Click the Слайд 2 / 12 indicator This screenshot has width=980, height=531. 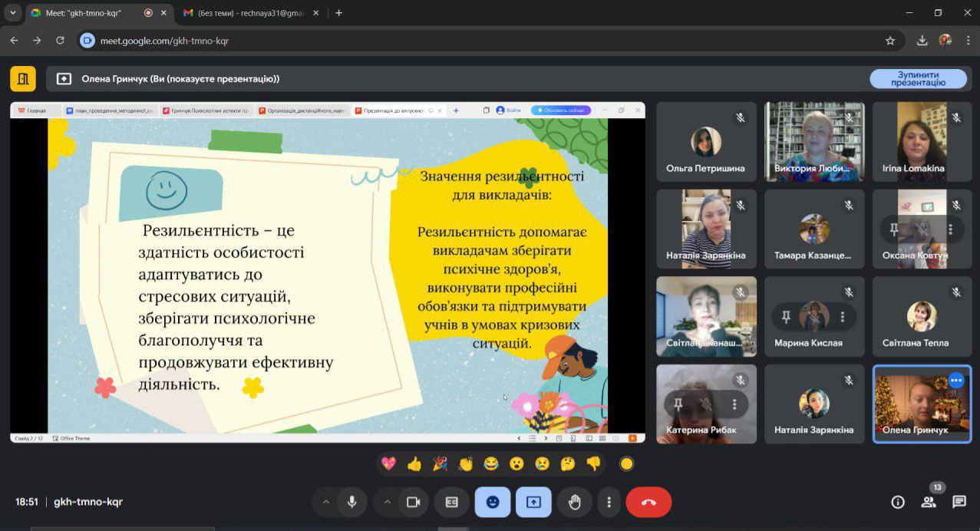point(28,438)
